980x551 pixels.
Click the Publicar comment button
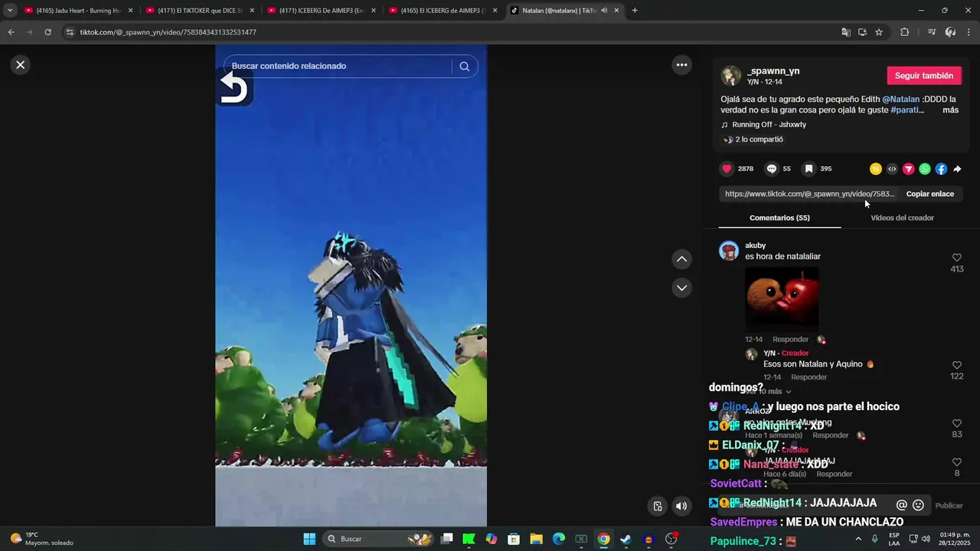pyautogui.click(x=949, y=506)
